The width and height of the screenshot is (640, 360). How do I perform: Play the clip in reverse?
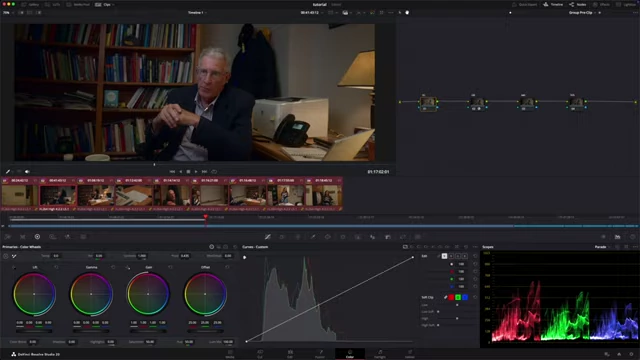[181, 172]
